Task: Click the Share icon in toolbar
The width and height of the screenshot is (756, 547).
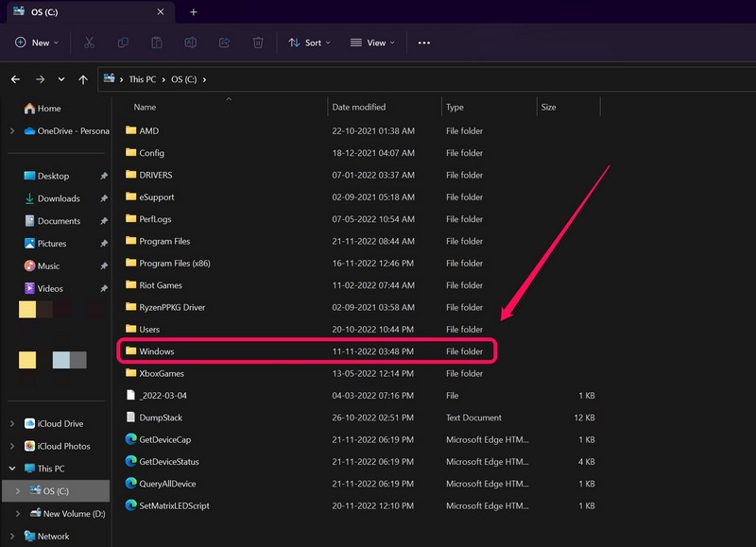Action: pos(224,43)
